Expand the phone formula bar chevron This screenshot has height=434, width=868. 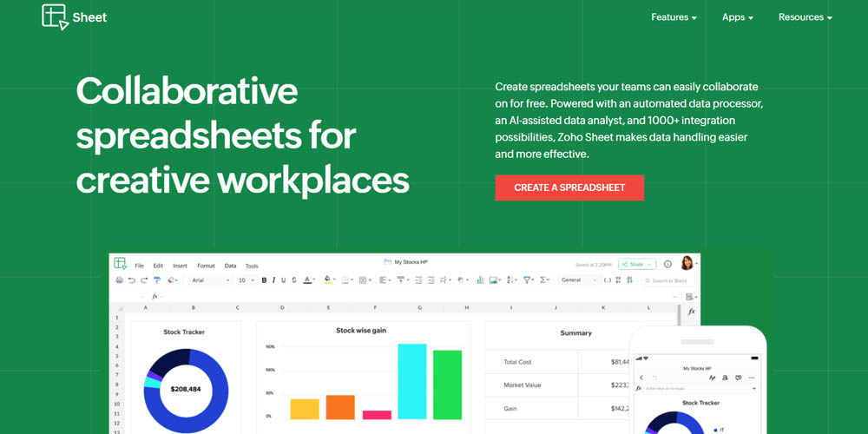pos(754,389)
